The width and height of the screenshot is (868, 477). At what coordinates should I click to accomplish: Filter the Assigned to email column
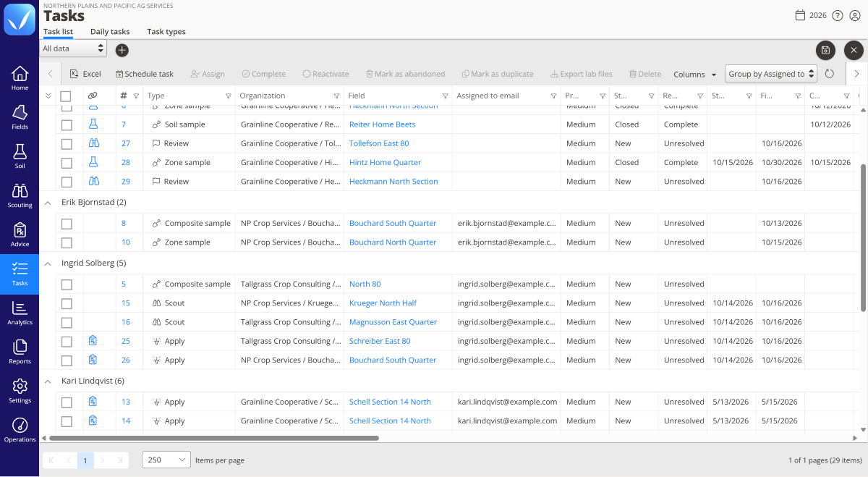[553, 96]
